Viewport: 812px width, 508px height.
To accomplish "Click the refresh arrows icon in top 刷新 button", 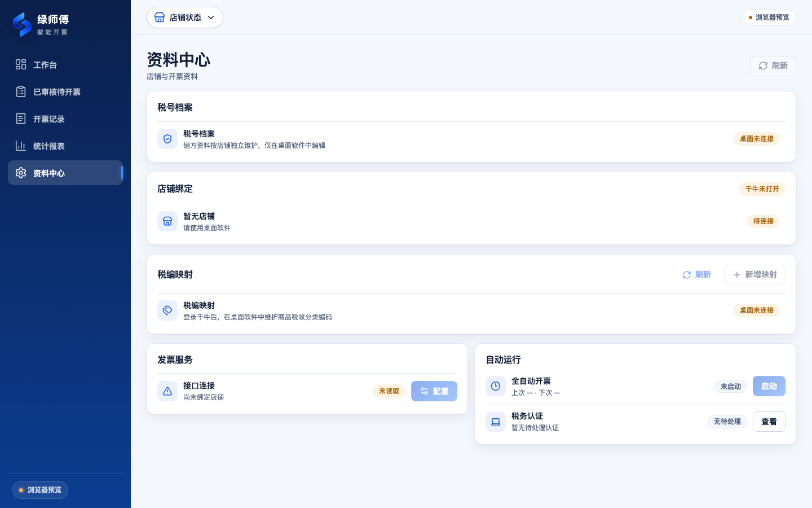I will (x=763, y=66).
